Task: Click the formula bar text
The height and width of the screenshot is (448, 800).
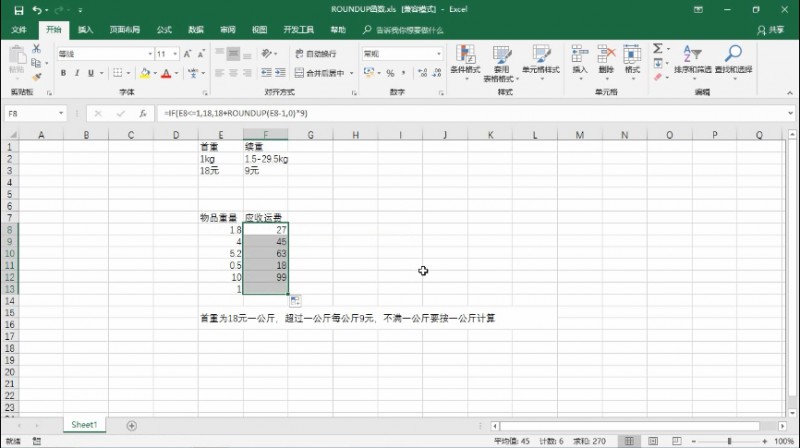Action: point(236,113)
